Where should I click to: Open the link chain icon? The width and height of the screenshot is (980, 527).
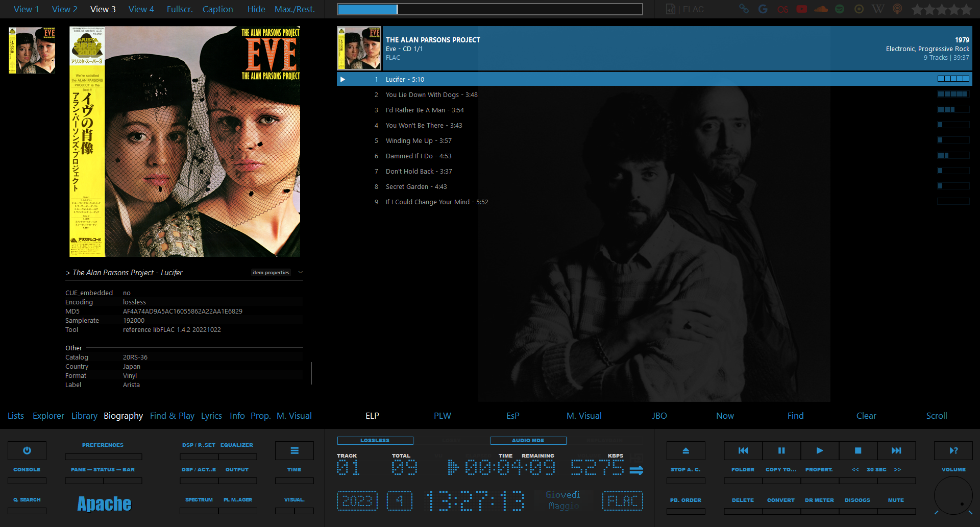click(x=744, y=9)
